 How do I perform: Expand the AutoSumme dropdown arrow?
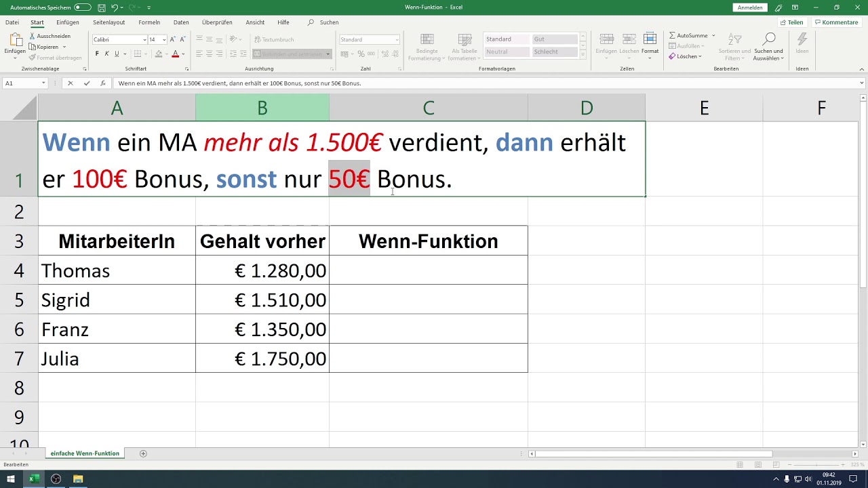point(713,35)
